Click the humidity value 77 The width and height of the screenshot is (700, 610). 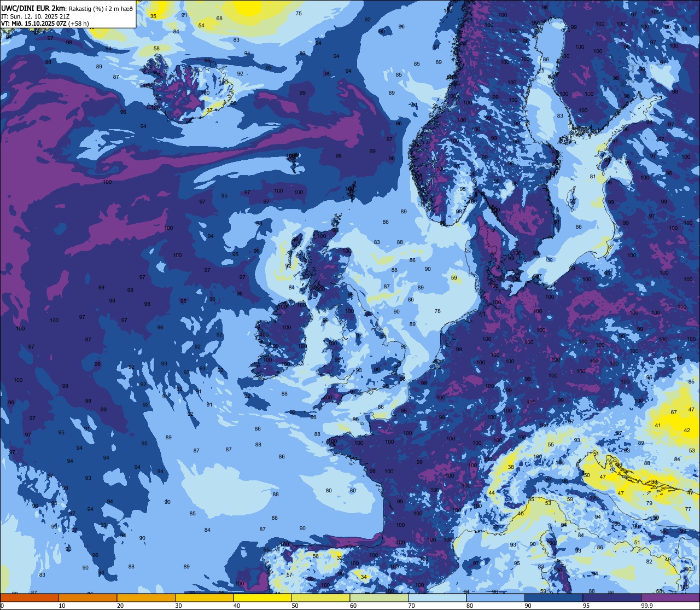pyautogui.click(x=688, y=509)
